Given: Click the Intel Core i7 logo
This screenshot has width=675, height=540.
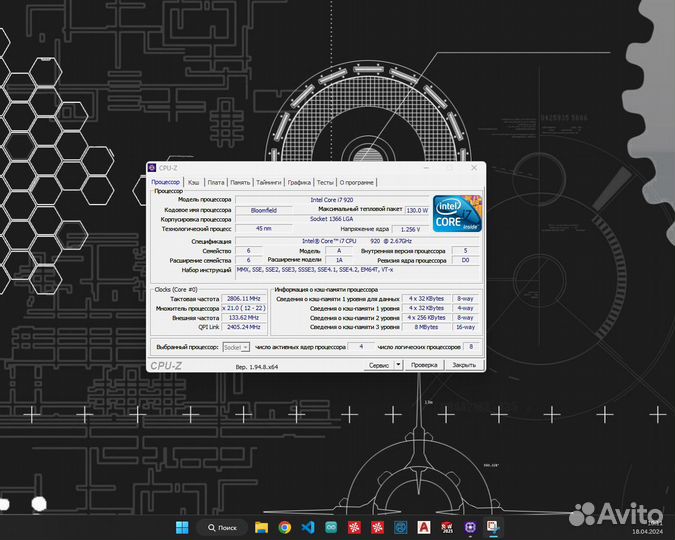Looking at the screenshot, I should 457,213.
